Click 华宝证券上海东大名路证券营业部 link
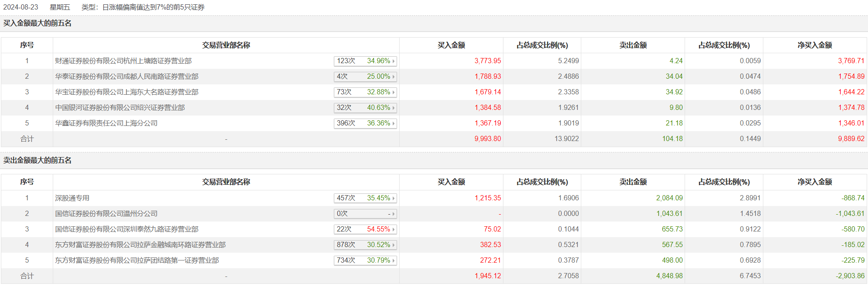 127,92
